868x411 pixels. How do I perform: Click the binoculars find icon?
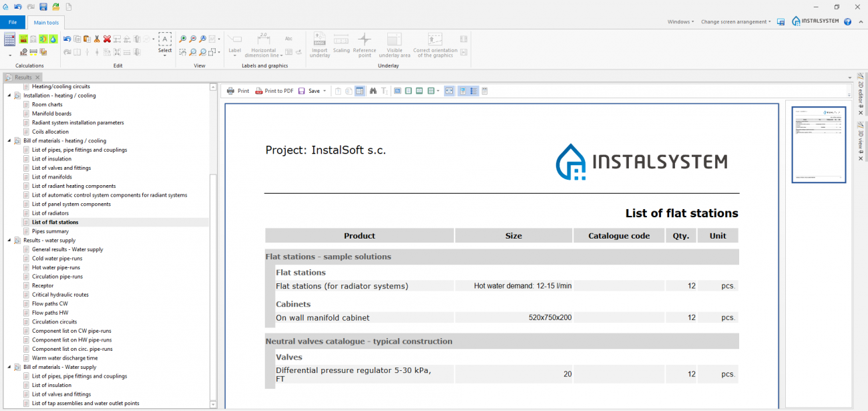click(x=373, y=91)
